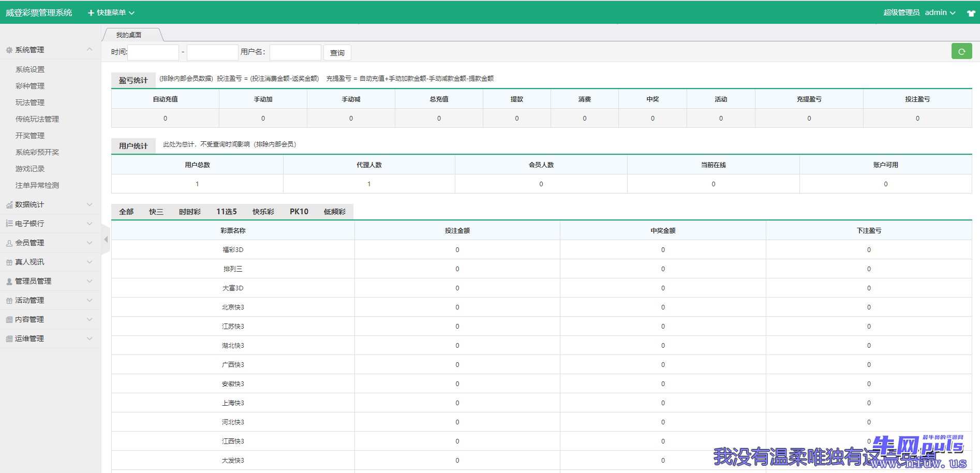Image resolution: width=980 pixels, height=473 pixels.
Task: Open 注单异常检测 in the sidebar
Action: 37,185
